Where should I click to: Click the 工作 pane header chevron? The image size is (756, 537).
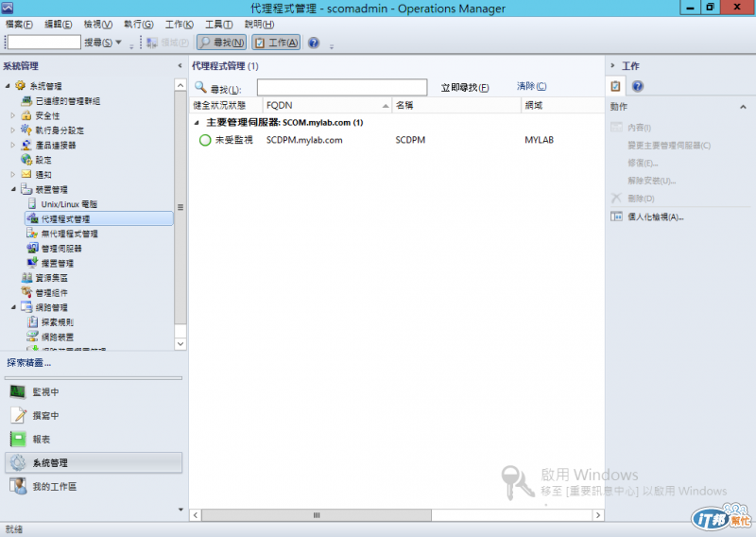[x=612, y=65]
